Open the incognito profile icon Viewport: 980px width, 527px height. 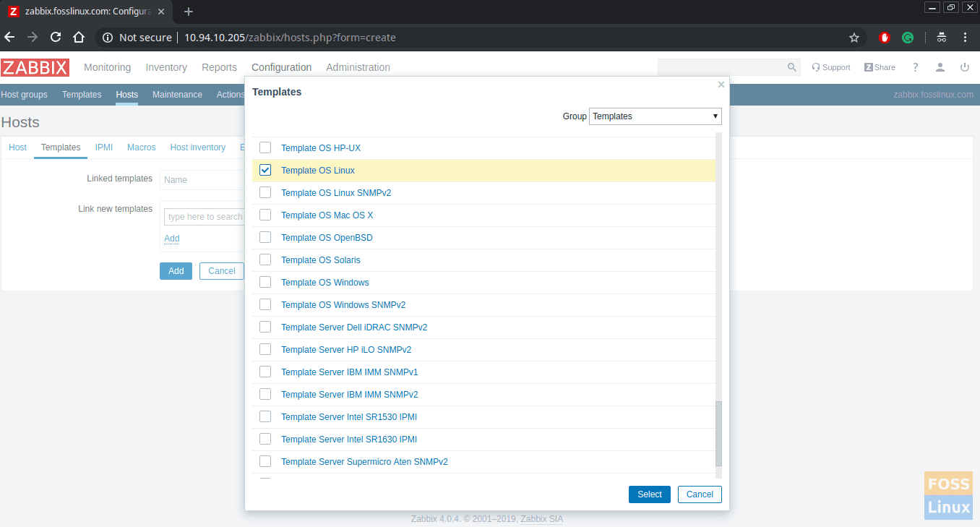tap(942, 38)
